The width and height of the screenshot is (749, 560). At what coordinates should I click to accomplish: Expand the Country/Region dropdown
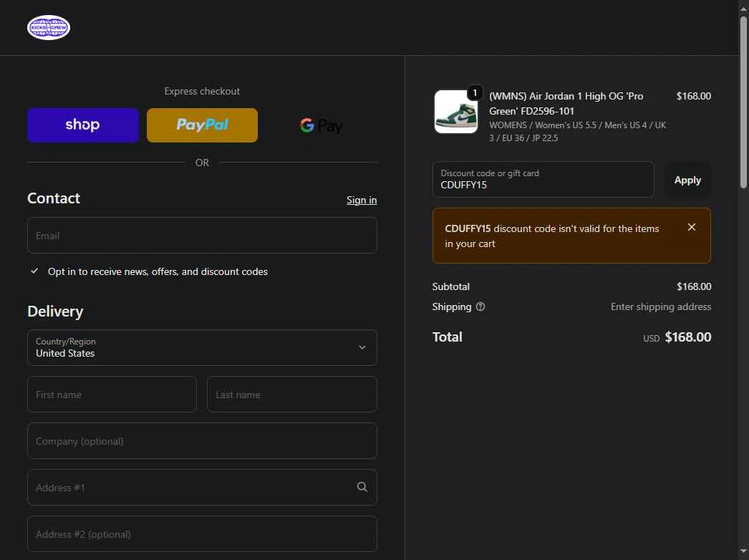coord(202,347)
